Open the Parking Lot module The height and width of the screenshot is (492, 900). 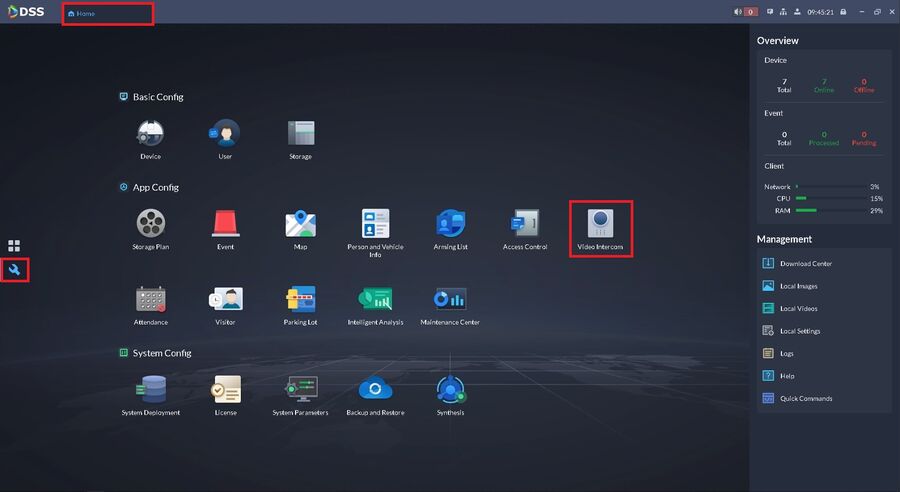(x=301, y=305)
